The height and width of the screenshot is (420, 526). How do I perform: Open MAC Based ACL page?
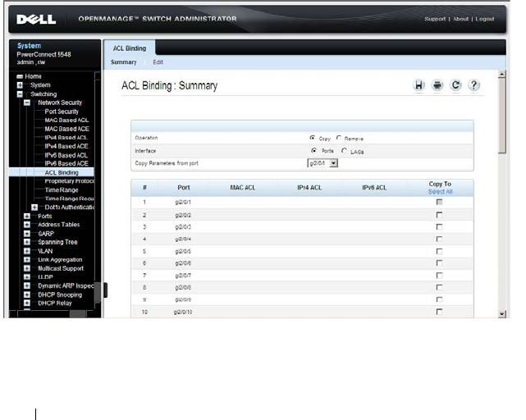pyautogui.click(x=66, y=120)
